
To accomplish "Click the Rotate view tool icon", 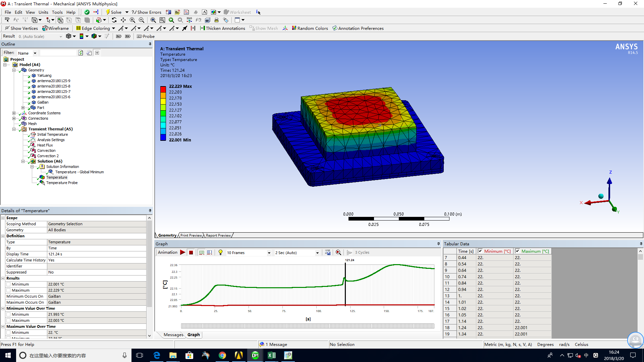I will [x=114, y=20].
